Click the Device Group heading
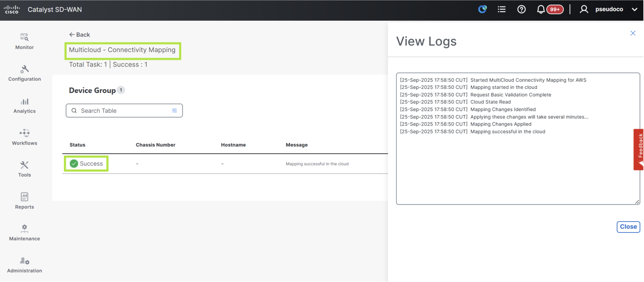Viewport: 644px width, 282px height. click(x=92, y=90)
